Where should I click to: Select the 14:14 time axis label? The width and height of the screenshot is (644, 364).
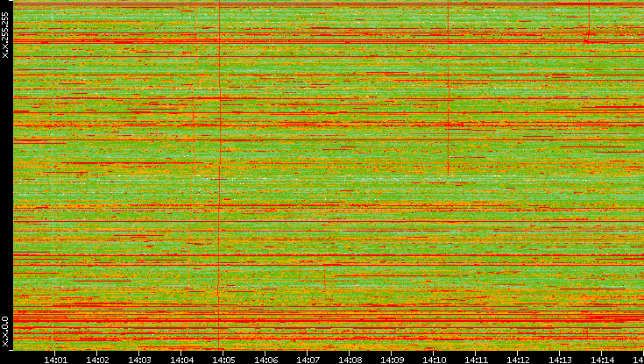[602, 360]
